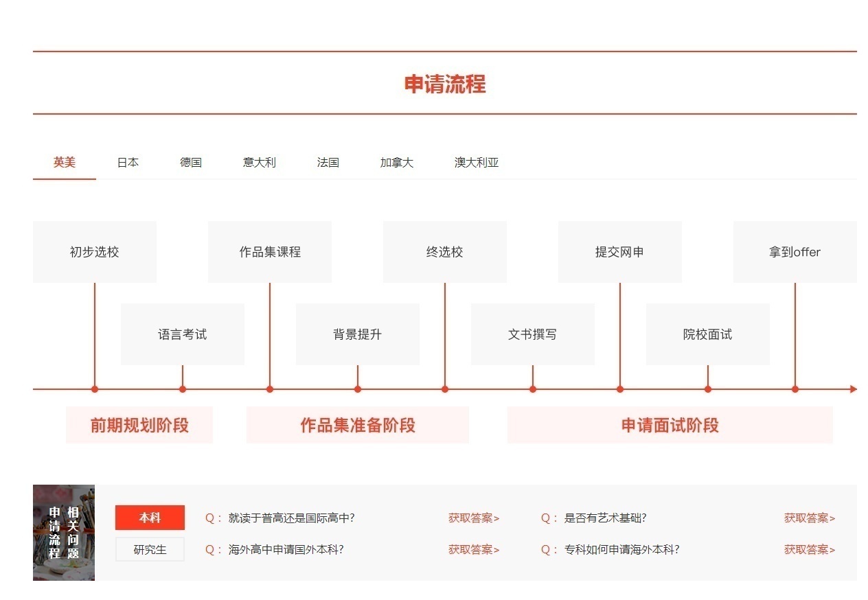Select the 法国 tab
This screenshot has width=868, height=600.
tap(328, 163)
